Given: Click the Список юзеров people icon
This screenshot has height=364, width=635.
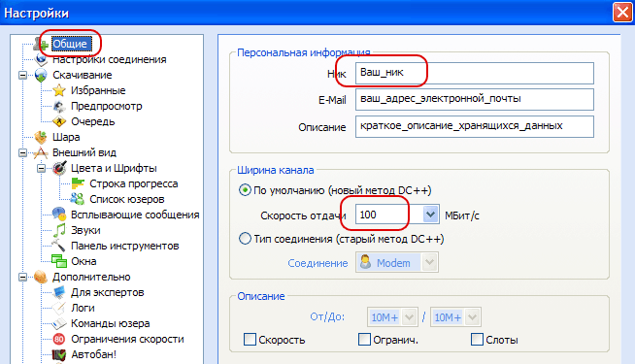Looking at the screenshot, I should (x=78, y=199).
